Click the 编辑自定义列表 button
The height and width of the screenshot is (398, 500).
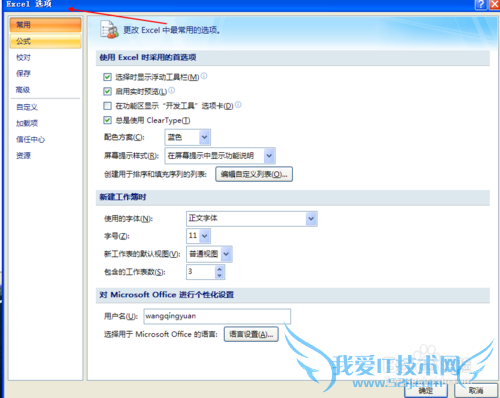point(254,174)
